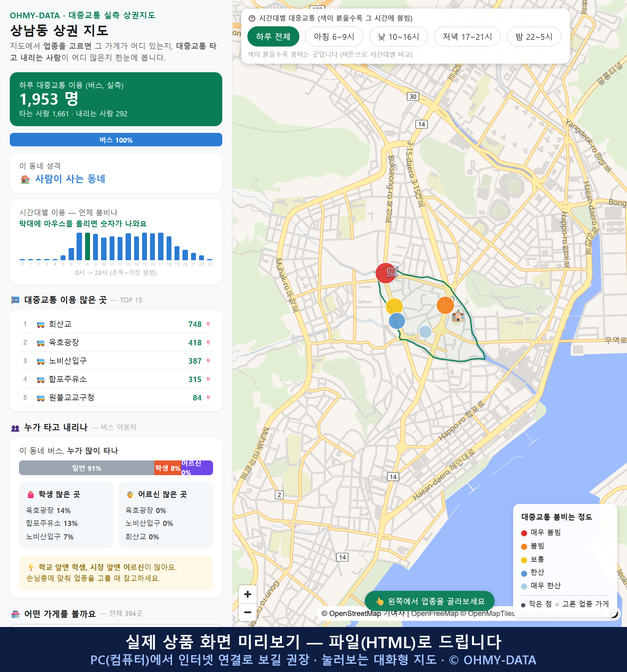Image resolution: width=627 pixels, height=672 pixels.
Task: Click the 버스 100% blue bar
Action: coord(116,140)
